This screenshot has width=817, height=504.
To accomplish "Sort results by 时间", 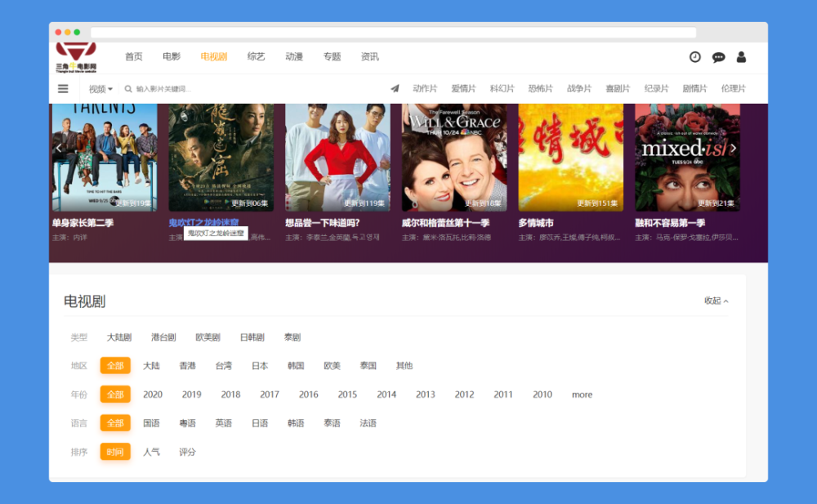I will tap(115, 452).
